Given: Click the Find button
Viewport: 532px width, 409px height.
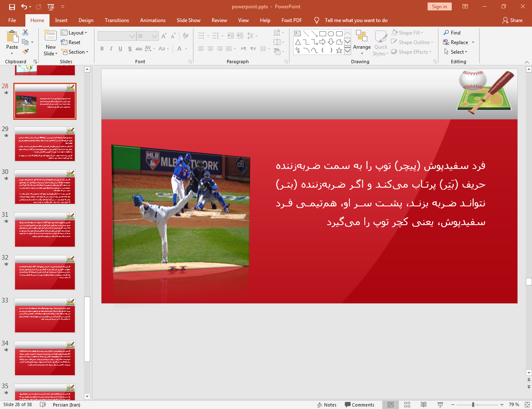Looking at the screenshot, I should click(452, 32).
